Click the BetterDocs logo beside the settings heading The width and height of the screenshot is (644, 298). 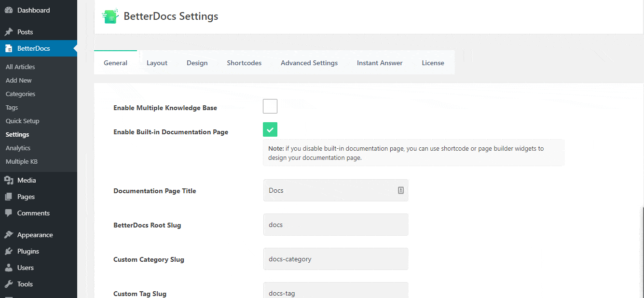[110, 15]
